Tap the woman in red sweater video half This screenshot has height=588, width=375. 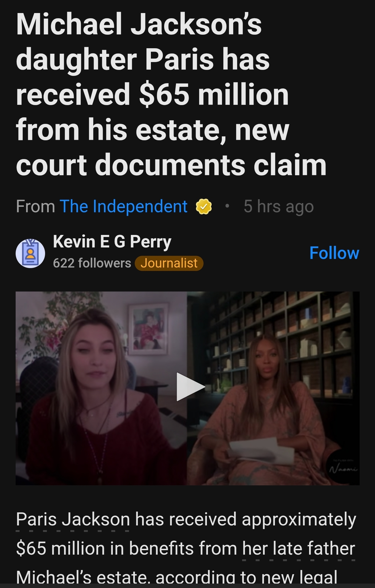click(101, 388)
